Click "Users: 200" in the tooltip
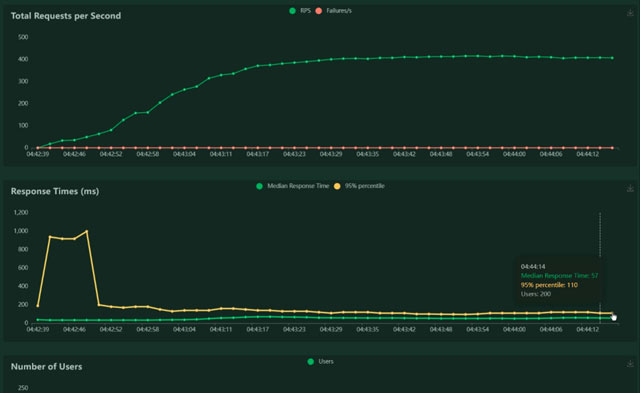The image size is (640, 393). (x=536, y=294)
